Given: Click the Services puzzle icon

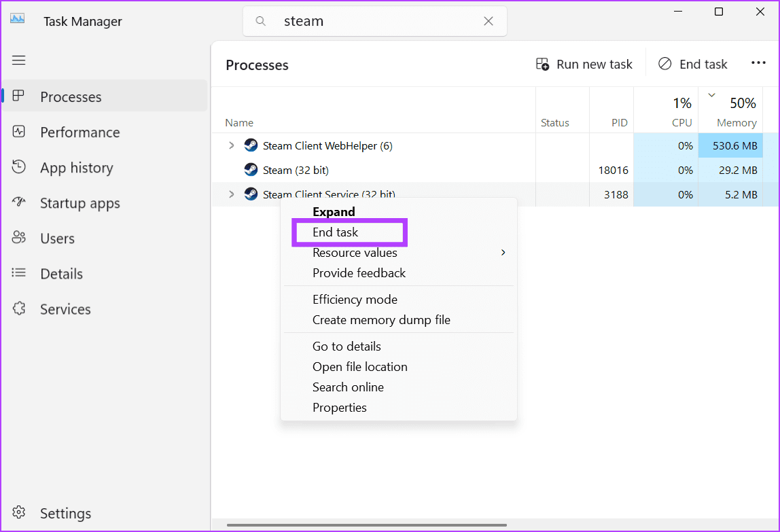Looking at the screenshot, I should click(x=18, y=308).
